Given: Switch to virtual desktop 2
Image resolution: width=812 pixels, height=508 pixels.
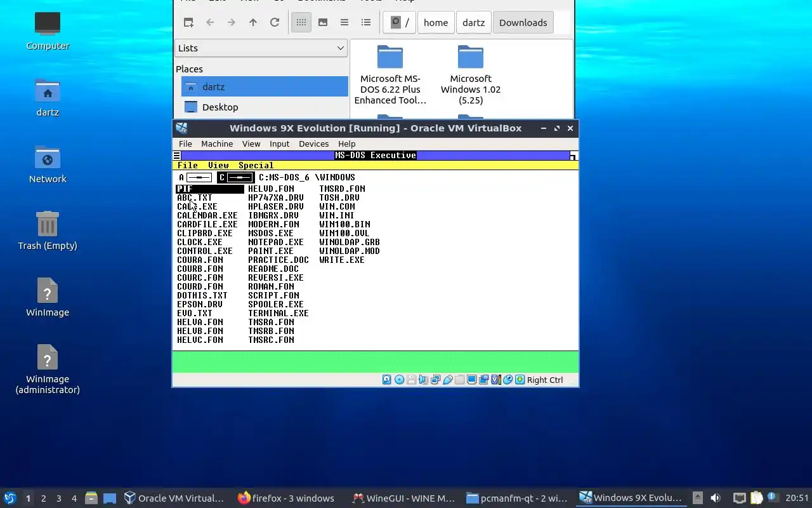Looking at the screenshot, I should point(43,498).
